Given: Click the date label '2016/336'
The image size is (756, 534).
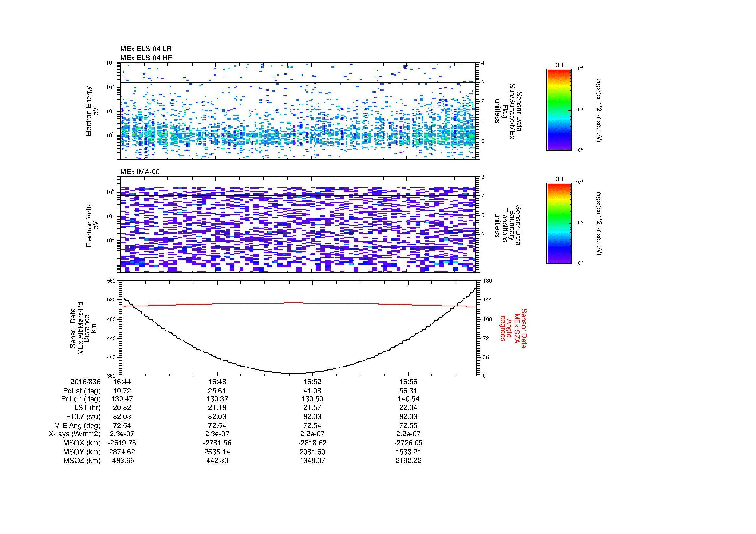Looking at the screenshot, I should pos(85,382).
